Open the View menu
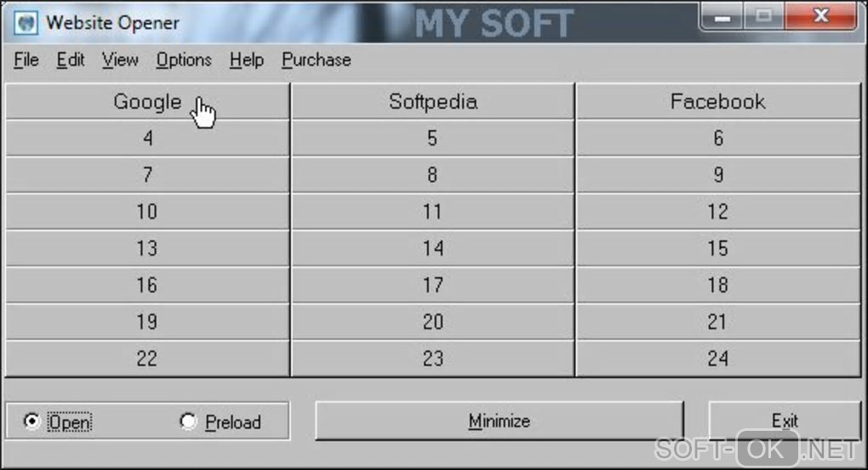 120,60
